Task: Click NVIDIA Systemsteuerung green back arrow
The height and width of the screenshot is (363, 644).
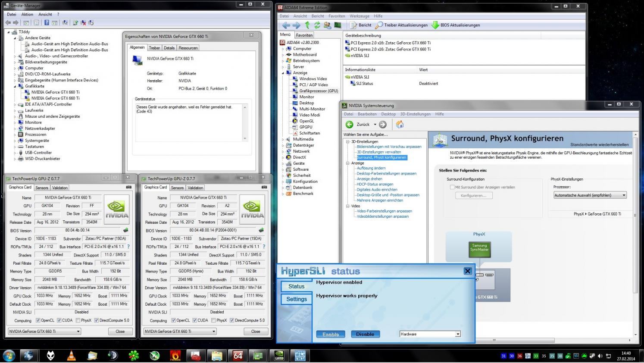Action: (x=349, y=124)
